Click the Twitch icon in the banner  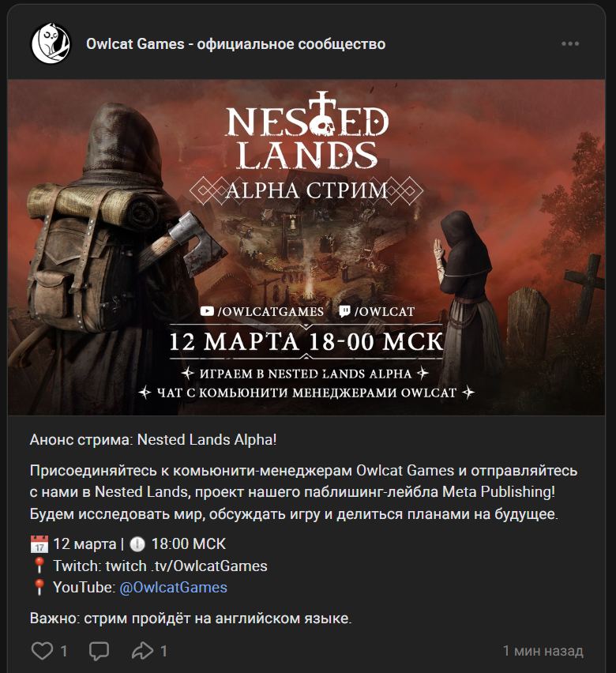coord(344,311)
